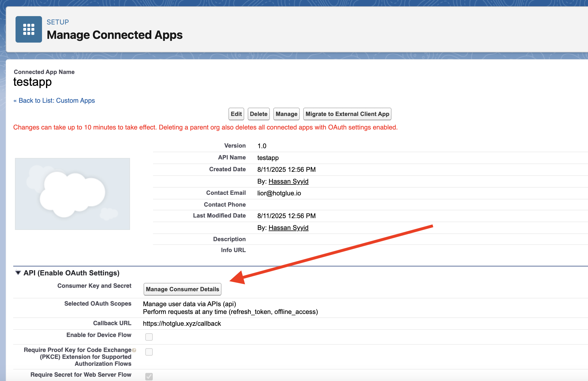Toggle Require Secret for Web Server Flow checkbox

(149, 376)
